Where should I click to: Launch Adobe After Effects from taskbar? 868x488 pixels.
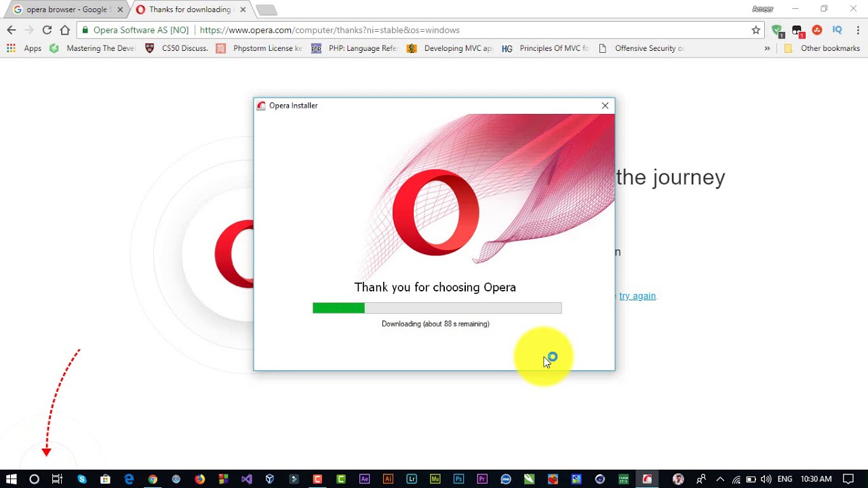(364, 479)
